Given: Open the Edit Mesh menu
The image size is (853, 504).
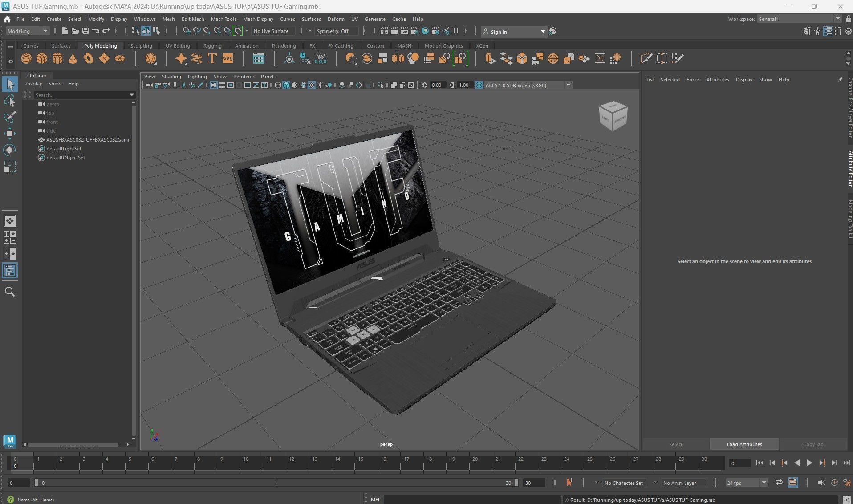Looking at the screenshot, I should point(193,19).
